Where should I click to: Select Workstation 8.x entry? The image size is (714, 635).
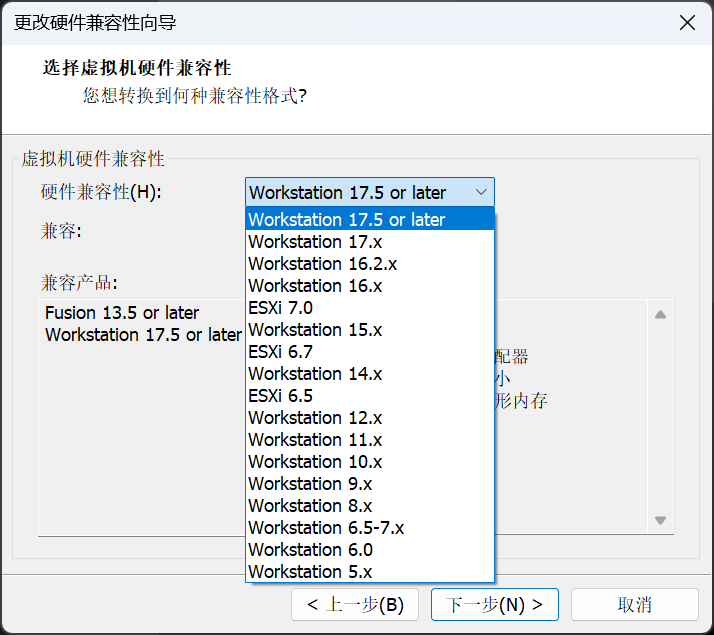(x=370, y=506)
